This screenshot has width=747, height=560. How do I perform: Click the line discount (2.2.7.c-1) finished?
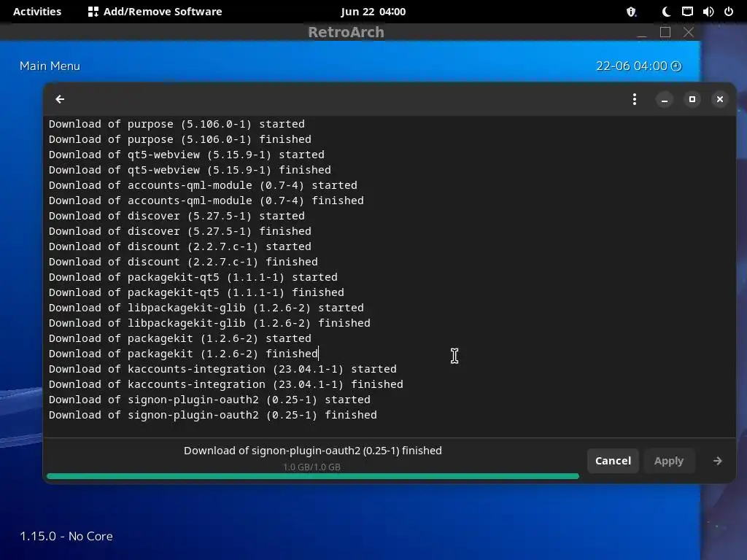[x=183, y=262]
